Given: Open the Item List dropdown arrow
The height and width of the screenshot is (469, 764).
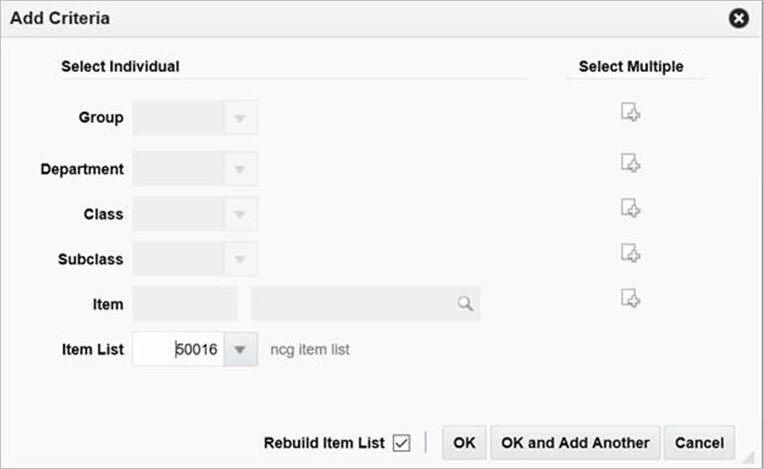Looking at the screenshot, I should click(x=240, y=350).
